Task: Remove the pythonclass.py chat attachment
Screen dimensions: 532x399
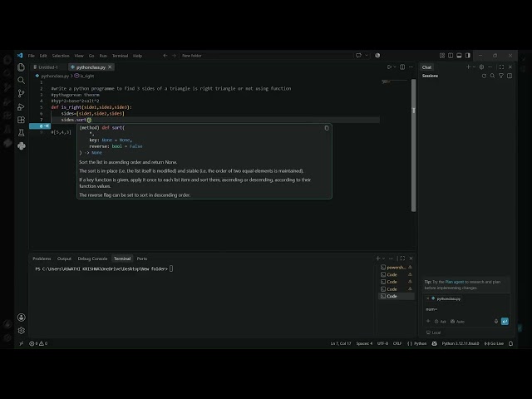Action: pyautogui.click(x=427, y=298)
